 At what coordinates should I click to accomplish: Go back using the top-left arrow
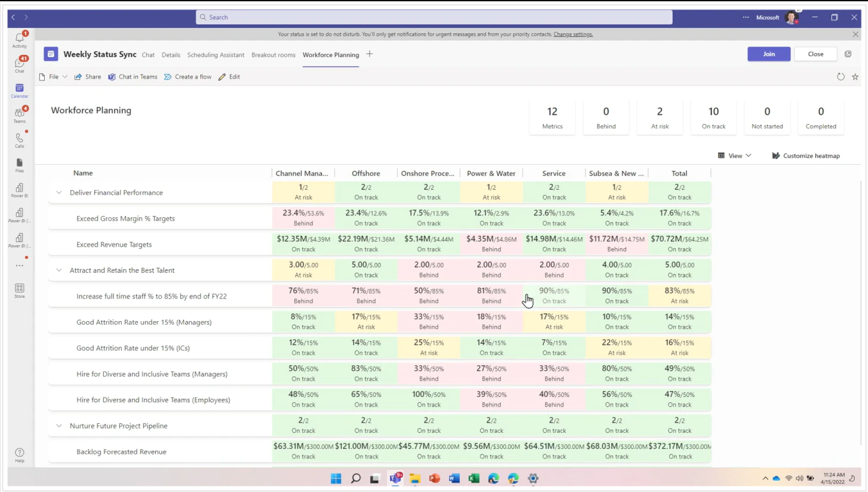[x=13, y=17]
